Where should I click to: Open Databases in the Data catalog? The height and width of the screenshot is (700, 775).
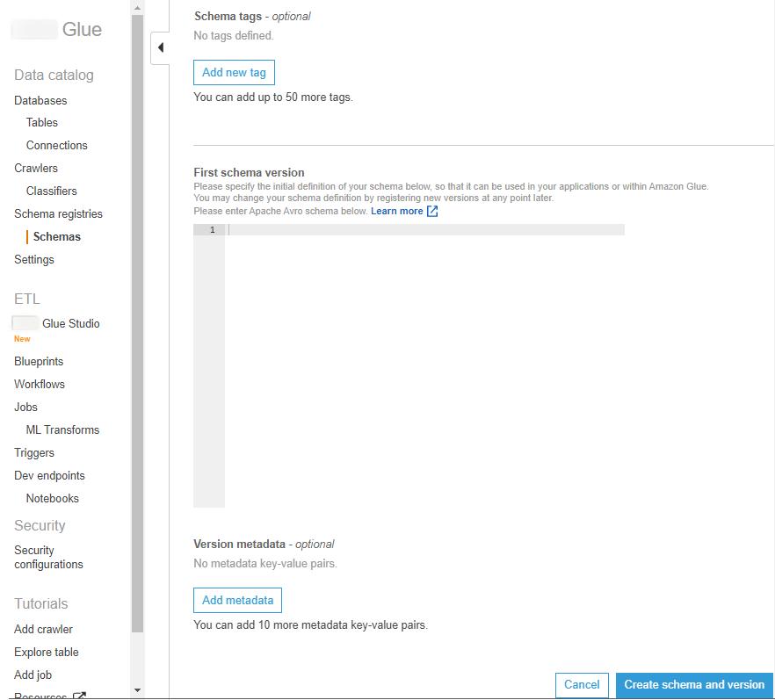coord(40,101)
